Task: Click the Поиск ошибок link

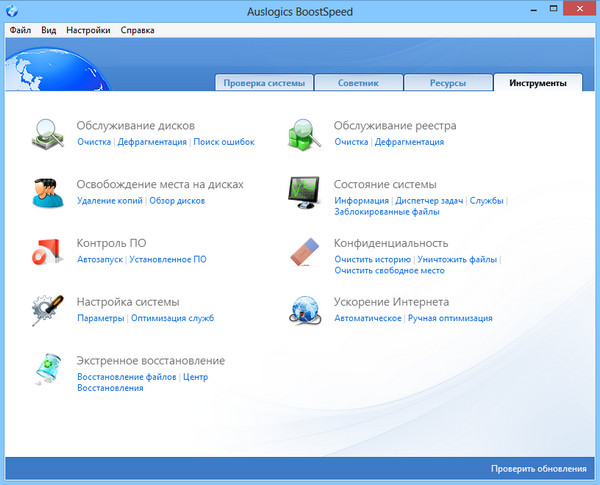Action: coord(224,142)
